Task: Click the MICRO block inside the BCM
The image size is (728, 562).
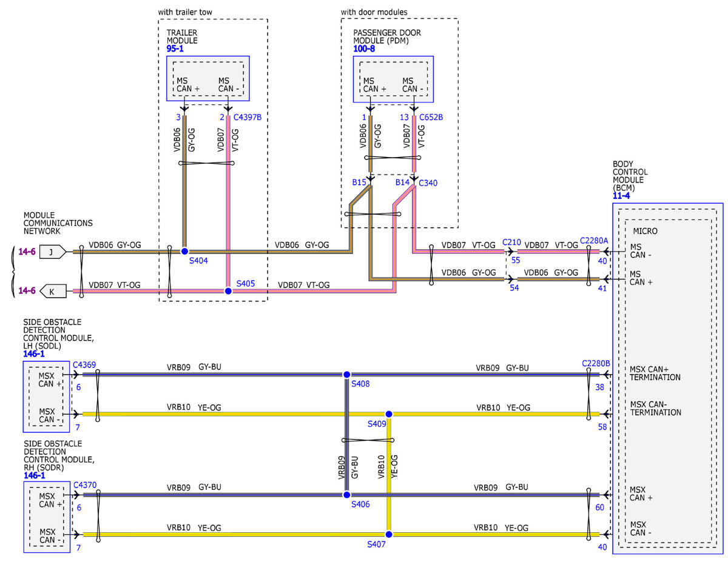Action: [645, 231]
